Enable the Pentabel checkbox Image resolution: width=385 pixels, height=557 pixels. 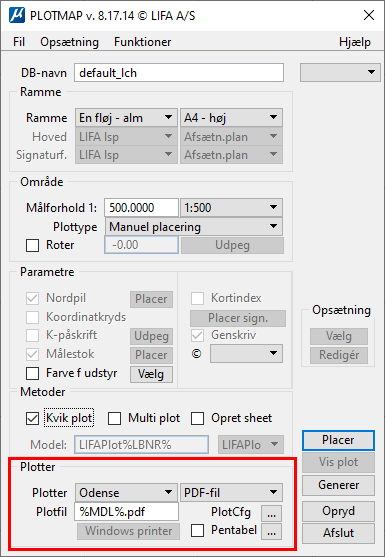pyautogui.click(x=197, y=531)
